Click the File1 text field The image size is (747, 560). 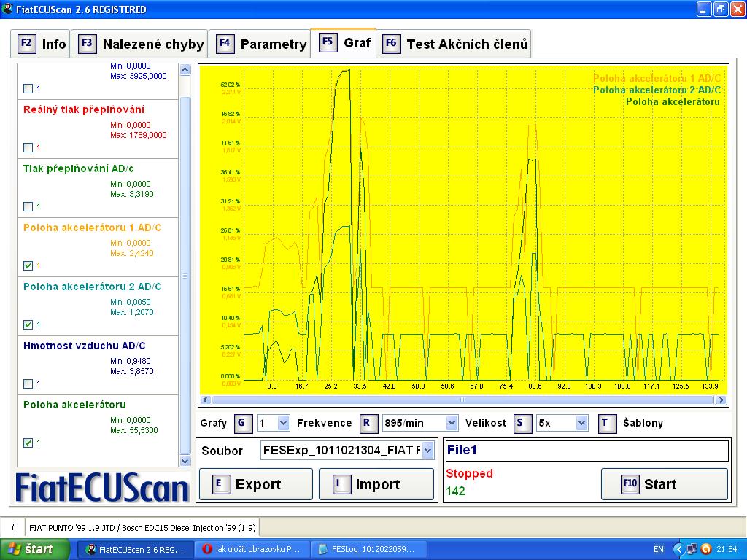click(x=587, y=451)
